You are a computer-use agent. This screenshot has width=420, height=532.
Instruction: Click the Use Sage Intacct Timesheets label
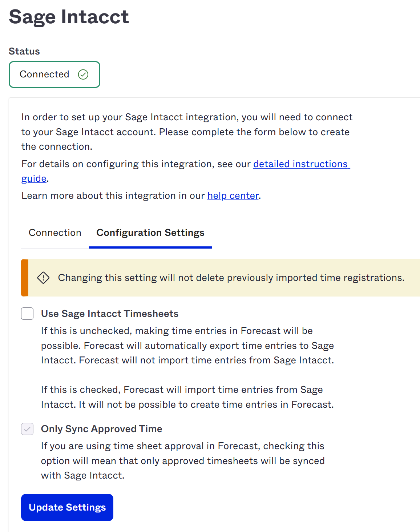[110, 314]
